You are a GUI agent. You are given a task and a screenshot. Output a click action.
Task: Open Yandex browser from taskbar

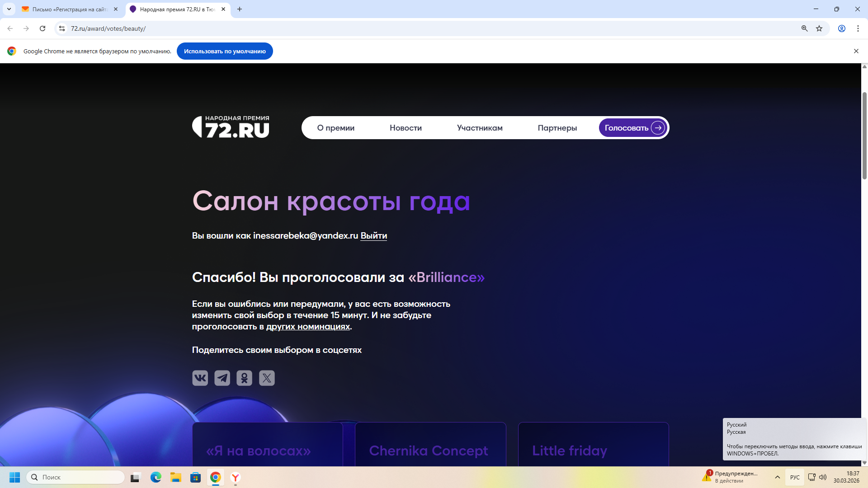coord(236,477)
